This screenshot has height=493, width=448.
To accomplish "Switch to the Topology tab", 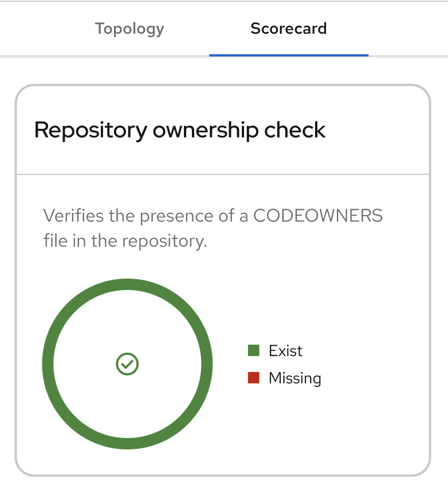I will click(x=129, y=29).
